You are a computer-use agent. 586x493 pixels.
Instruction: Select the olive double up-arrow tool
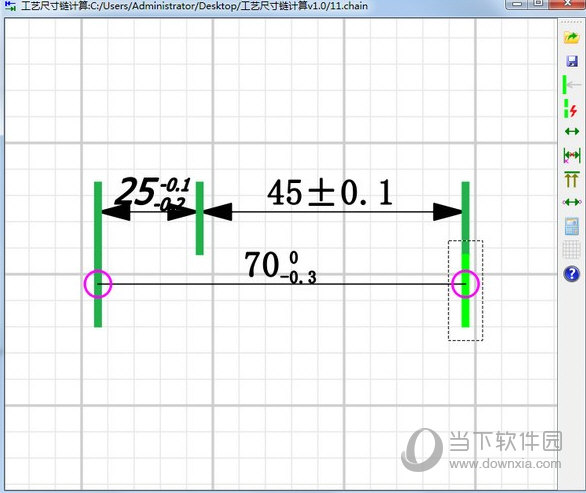571,179
